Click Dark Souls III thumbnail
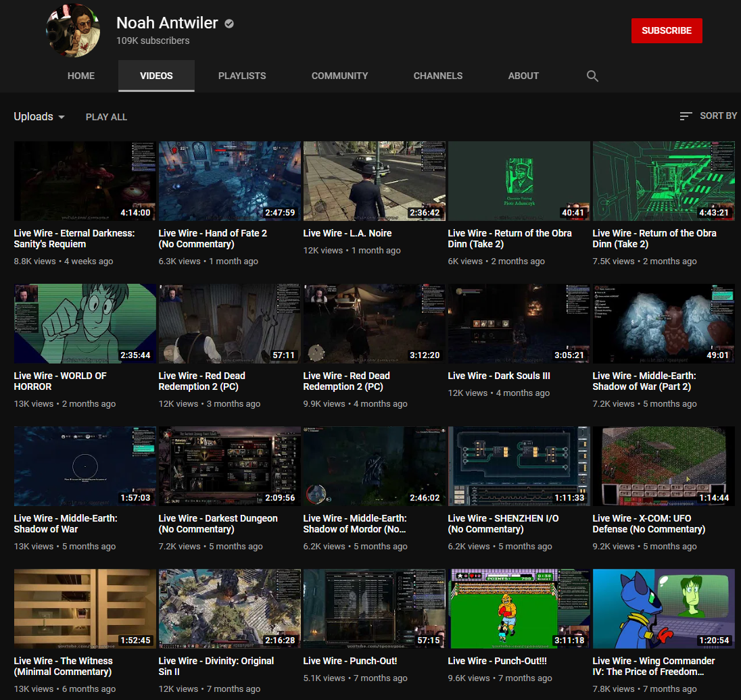The width and height of the screenshot is (741, 700). click(519, 324)
